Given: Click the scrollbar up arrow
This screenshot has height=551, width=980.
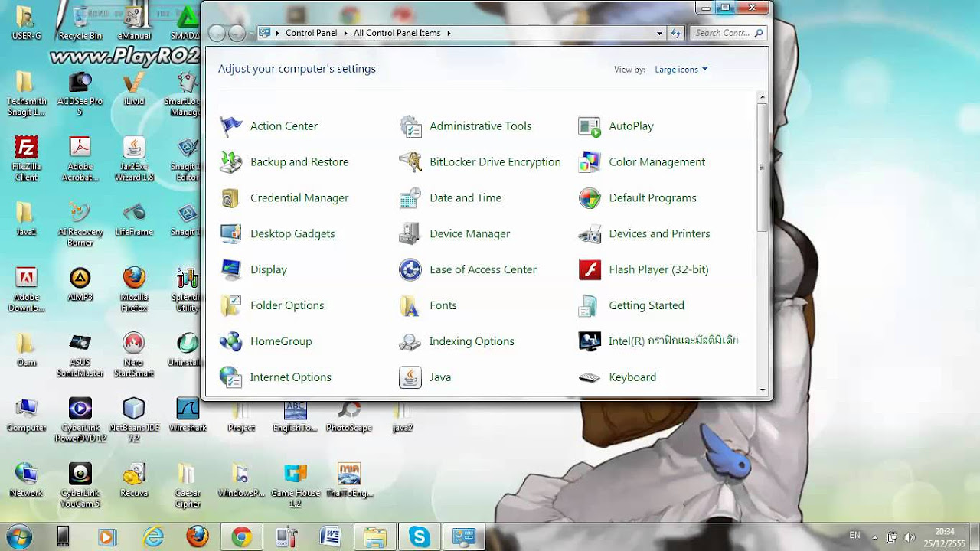Looking at the screenshot, I should [x=763, y=97].
